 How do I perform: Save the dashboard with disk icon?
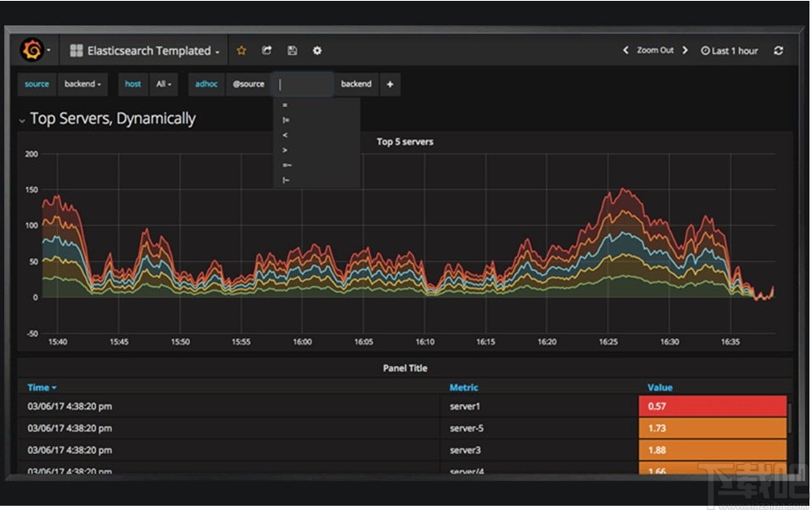click(292, 51)
